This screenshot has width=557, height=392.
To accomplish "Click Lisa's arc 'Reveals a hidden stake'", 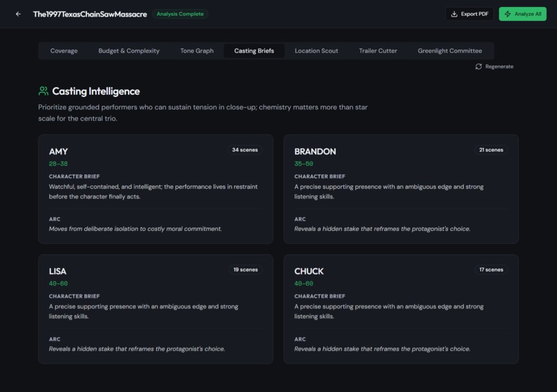I will 137,349.
